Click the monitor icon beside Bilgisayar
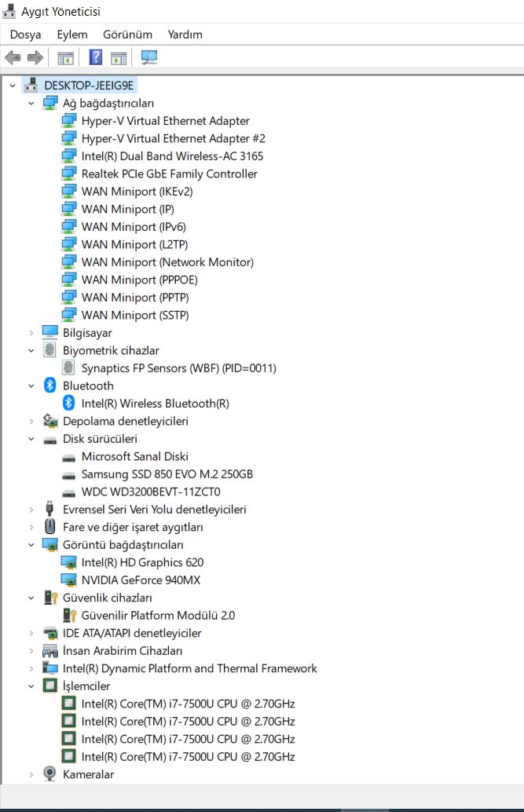Screen dimensions: 524x812 (49, 332)
